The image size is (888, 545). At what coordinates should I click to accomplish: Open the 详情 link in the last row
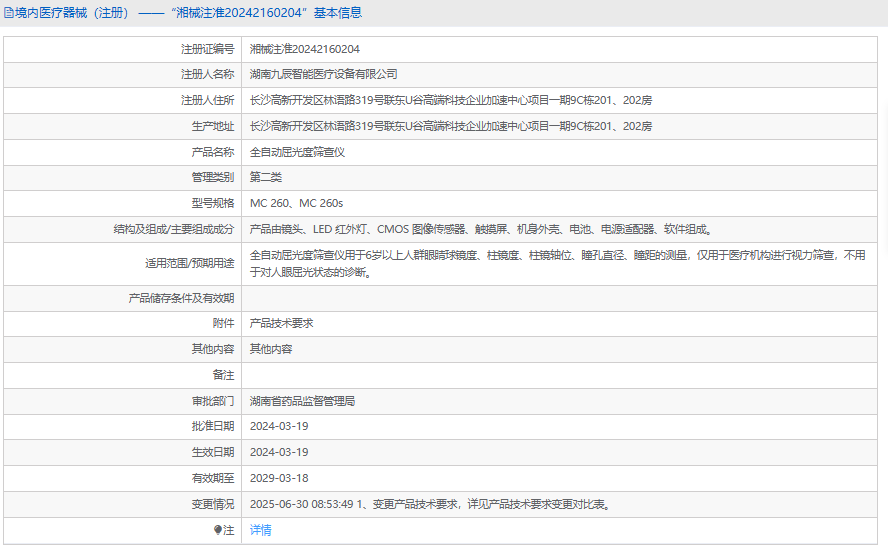(261, 530)
